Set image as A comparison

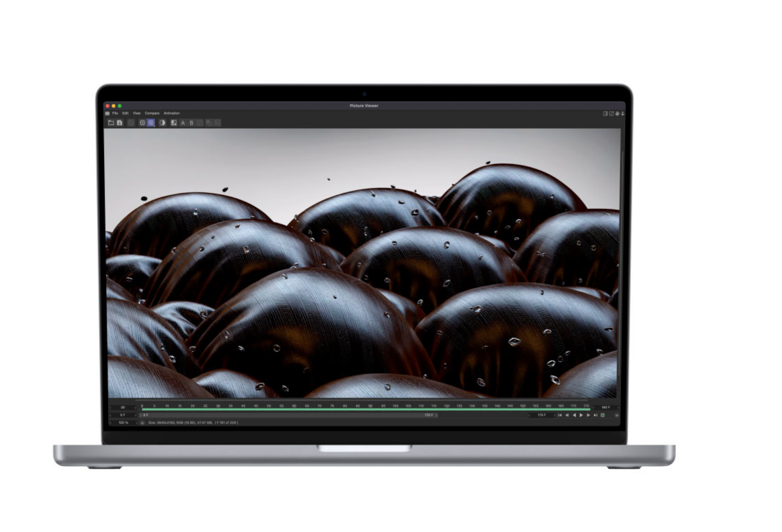pos(183,123)
